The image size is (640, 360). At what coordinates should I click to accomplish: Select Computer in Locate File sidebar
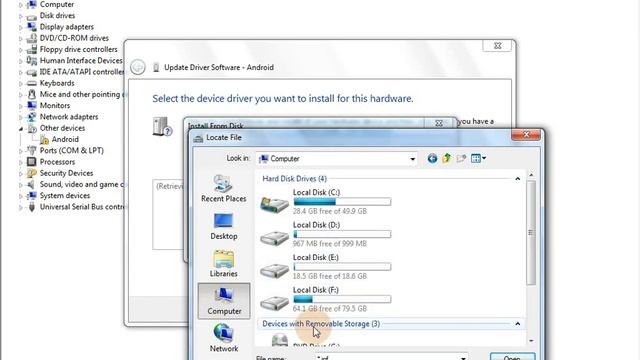[224, 301]
